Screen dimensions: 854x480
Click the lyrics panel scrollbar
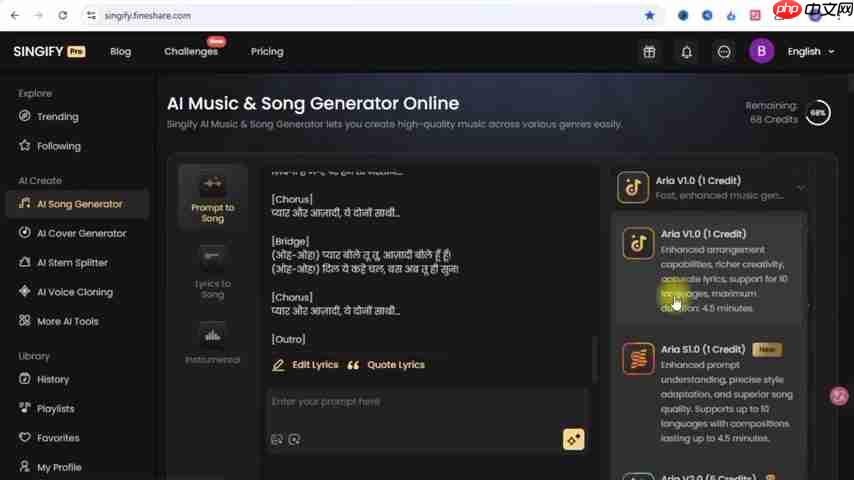[594, 359]
